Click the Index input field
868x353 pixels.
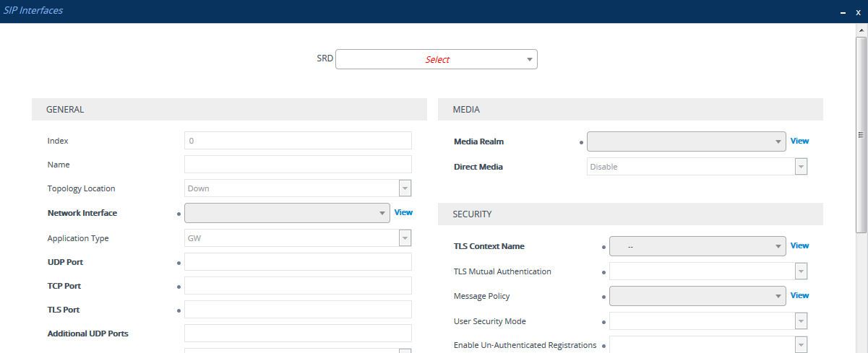coord(298,141)
